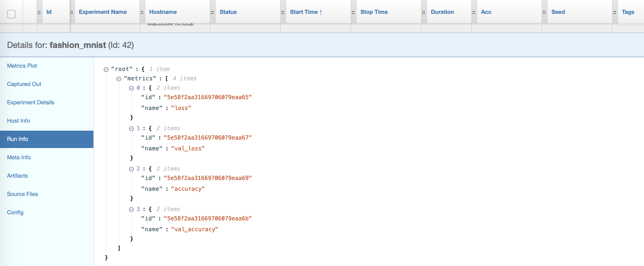Click drag handle icon beside Hostname column
The height and width of the screenshot is (266, 644).
[142, 12]
